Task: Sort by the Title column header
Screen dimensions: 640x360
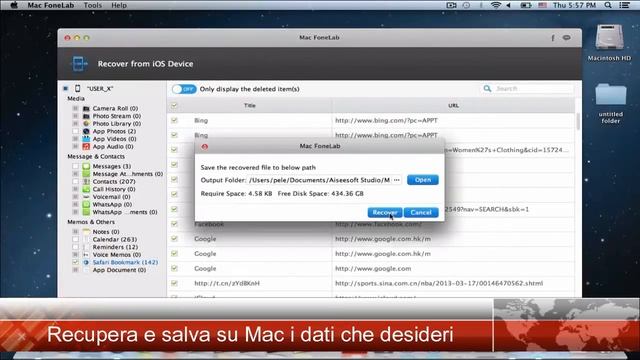Action: click(250, 105)
